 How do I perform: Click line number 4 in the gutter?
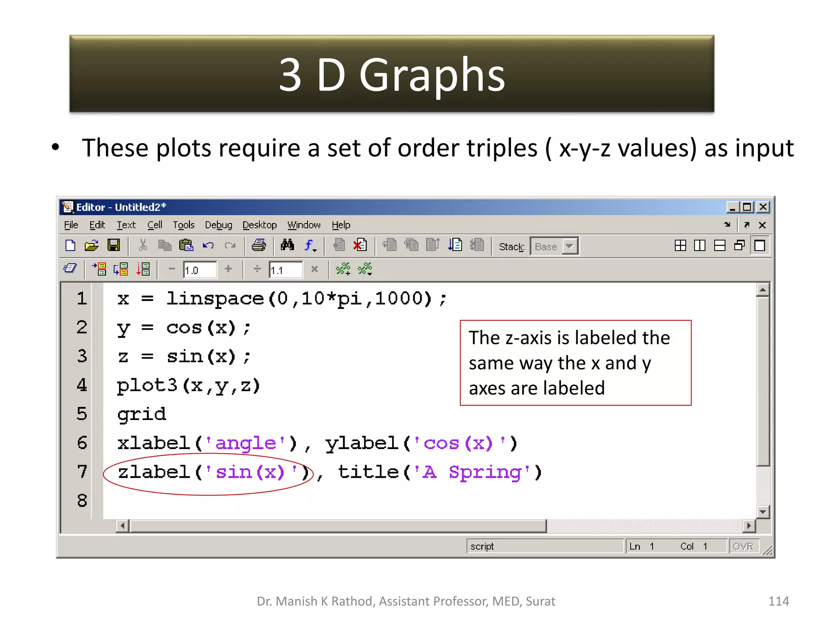(82, 385)
